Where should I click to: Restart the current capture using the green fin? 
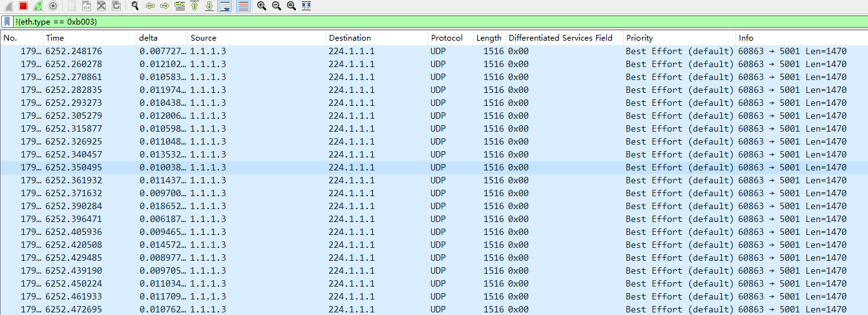(x=38, y=6)
